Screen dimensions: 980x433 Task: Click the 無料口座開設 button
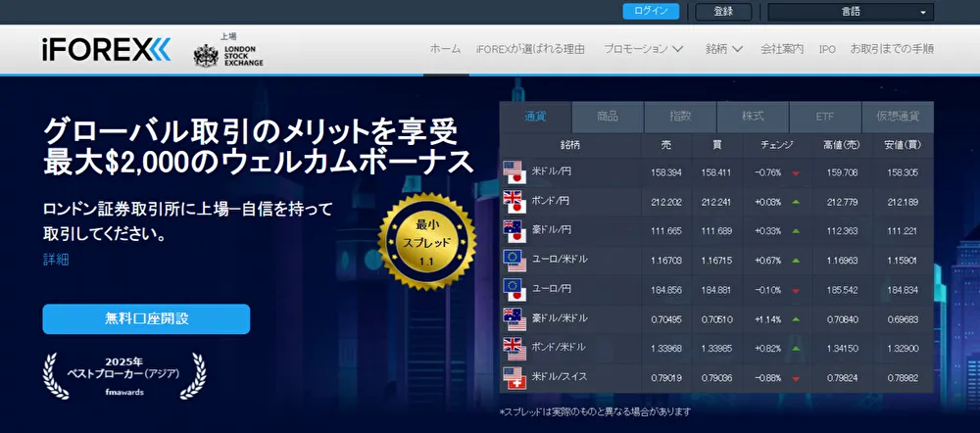tap(146, 318)
